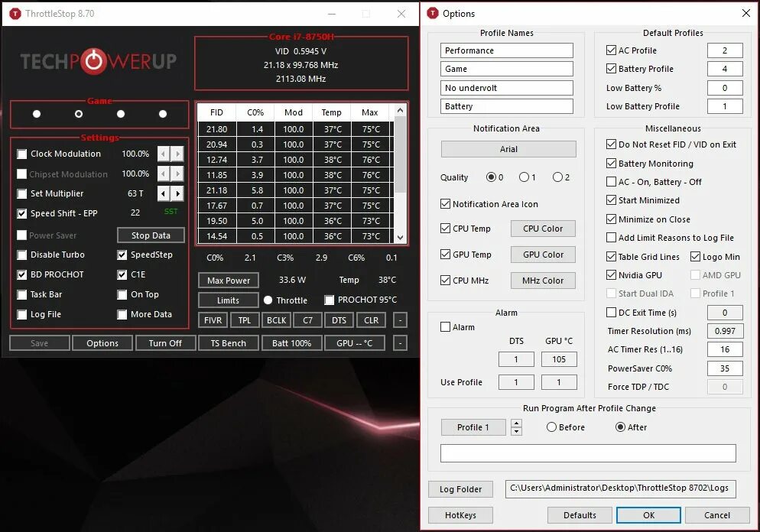Click the DTS button
Image resolution: width=760 pixels, height=532 pixels.
[339, 320]
